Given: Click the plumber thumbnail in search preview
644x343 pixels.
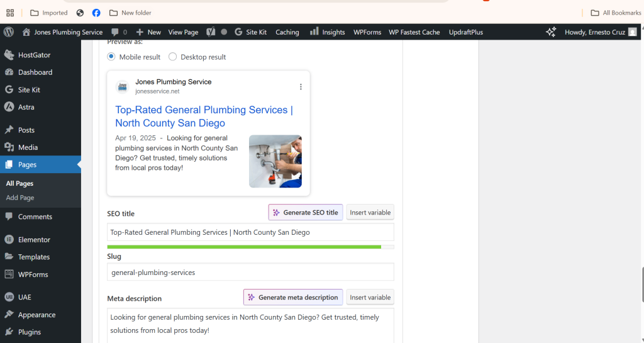Looking at the screenshot, I should click(275, 161).
